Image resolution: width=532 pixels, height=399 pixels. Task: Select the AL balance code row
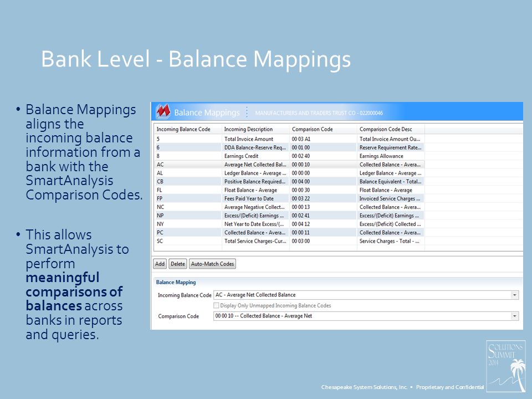pos(289,173)
